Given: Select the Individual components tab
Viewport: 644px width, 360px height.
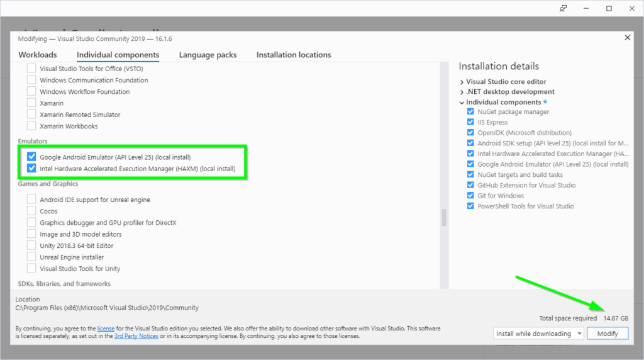Looking at the screenshot, I should pos(118,55).
